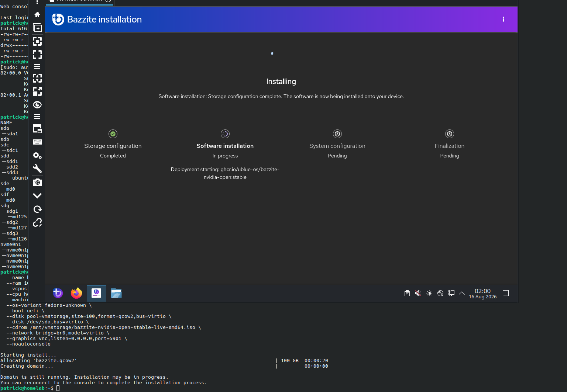Toggle view-only mode with the eye icon

pos(37,105)
